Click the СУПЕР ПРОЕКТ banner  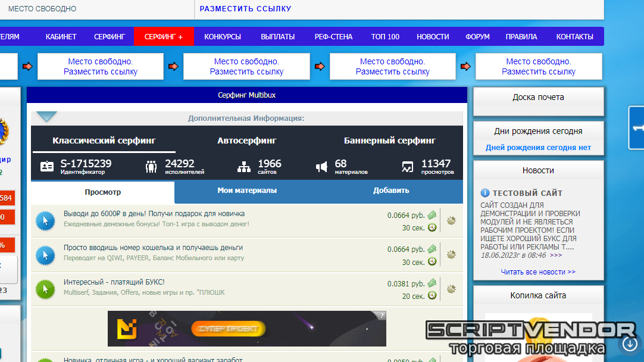[x=247, y=329]
